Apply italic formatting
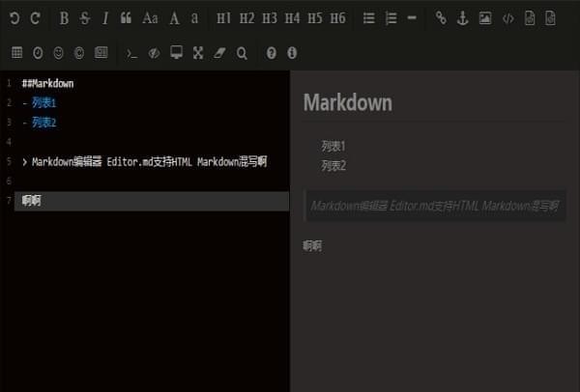The height and width of the screenshot is (392, 580). [105, 18]
